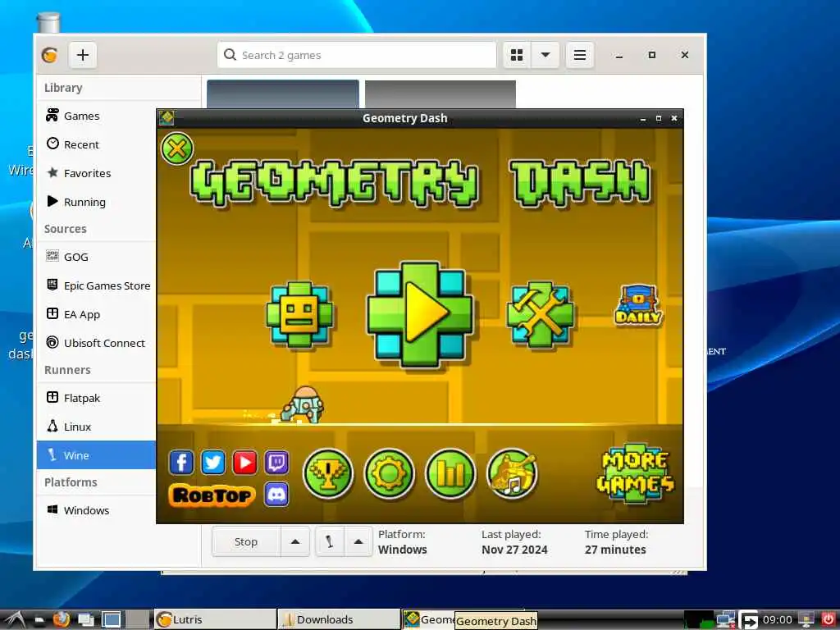Open Lutris hamburger menu
Viewport: 840px width, 630px height.
tap(580, 55)
